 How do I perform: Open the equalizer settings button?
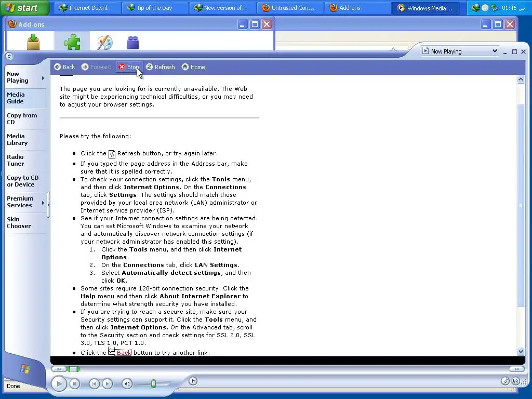point(193,381)
